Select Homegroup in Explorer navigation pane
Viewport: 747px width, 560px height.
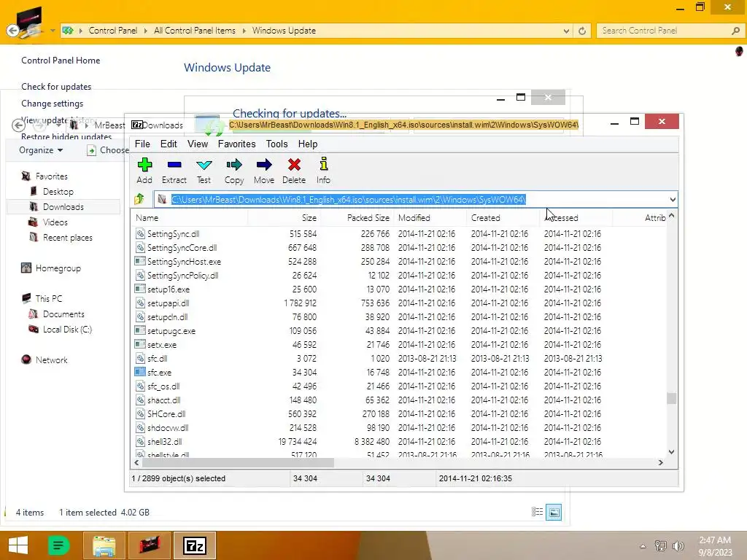(x=58, y=268)
